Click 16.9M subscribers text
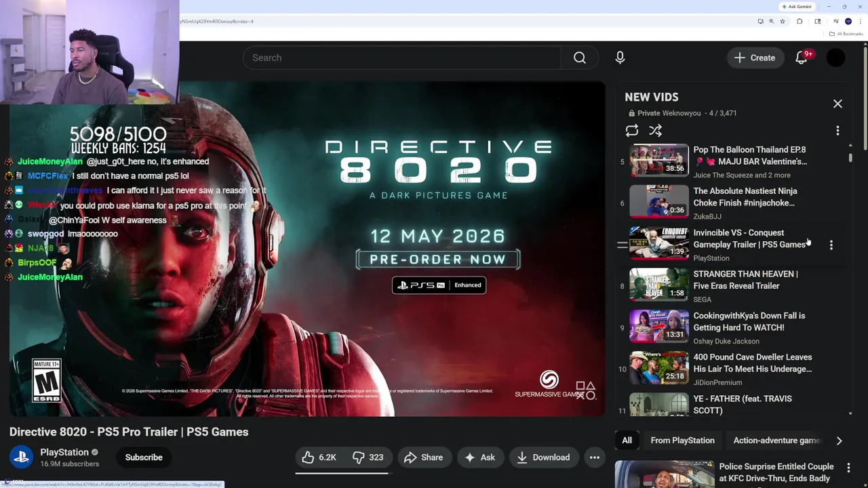Screen dimensions: 868x488 (69, 464)
